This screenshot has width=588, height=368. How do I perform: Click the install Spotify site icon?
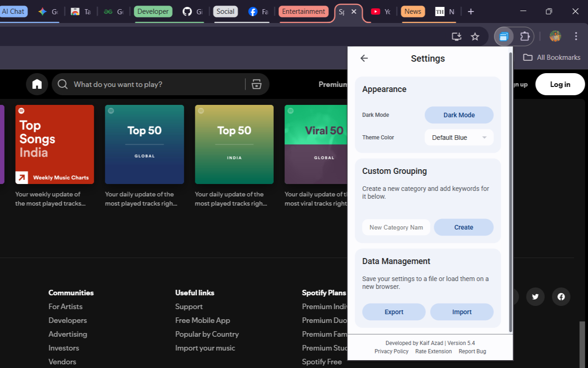point(457,36)
